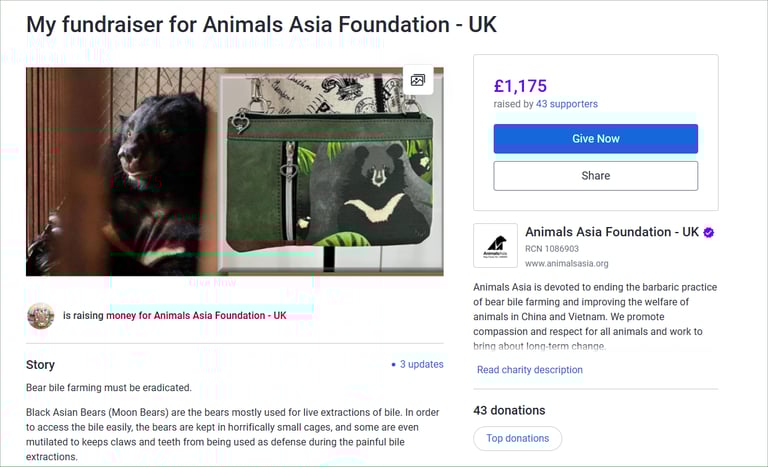Screen dimensions: 768x467
Task: Click the Give Now button
Action: pyautogui.click(x=595, y=139)
